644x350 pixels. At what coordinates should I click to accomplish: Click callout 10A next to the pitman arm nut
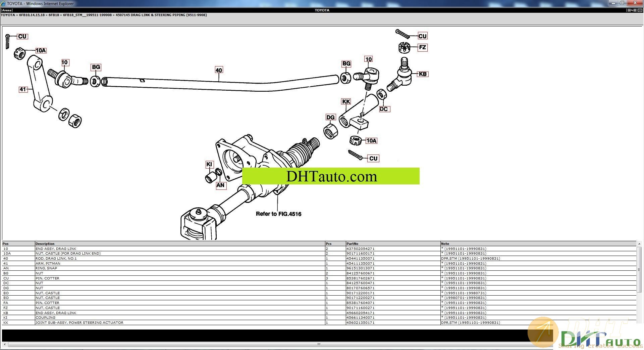(41, 50)
